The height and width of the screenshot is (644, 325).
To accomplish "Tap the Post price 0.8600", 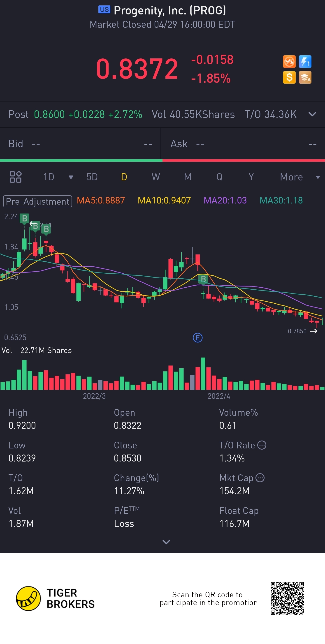I will coord(49,115).
